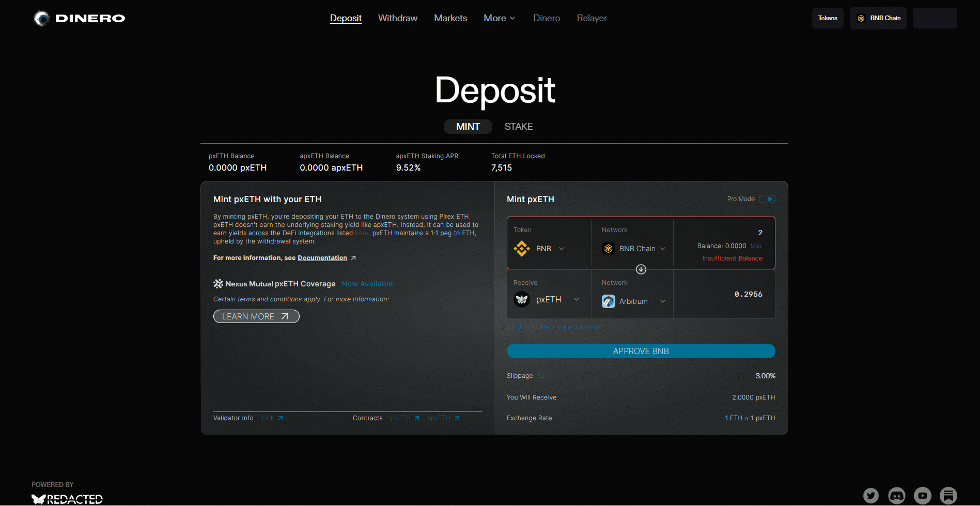Screen dimensions: 980x506
Task: Click the arrow icon beside apxETH contract
Action: tap(457, 418)
